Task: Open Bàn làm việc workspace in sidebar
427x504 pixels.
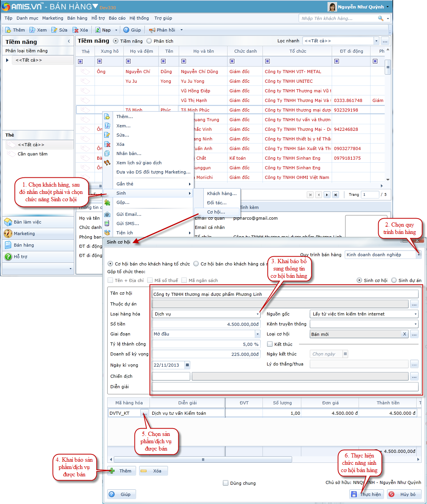Action: pyautogui.click(x=27, y=222)
